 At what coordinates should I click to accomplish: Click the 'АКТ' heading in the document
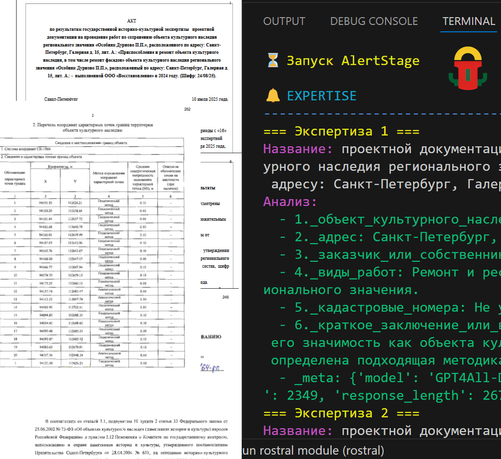[132, 21]
